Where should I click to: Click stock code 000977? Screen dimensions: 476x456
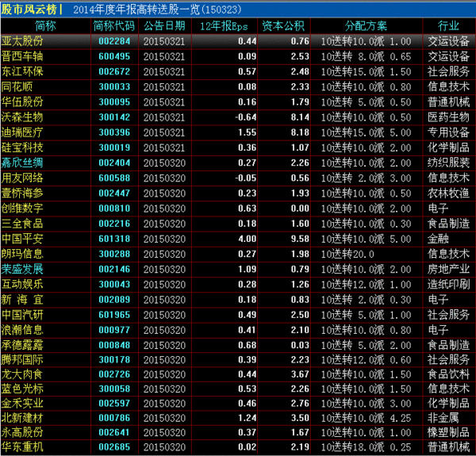[114, 330]
